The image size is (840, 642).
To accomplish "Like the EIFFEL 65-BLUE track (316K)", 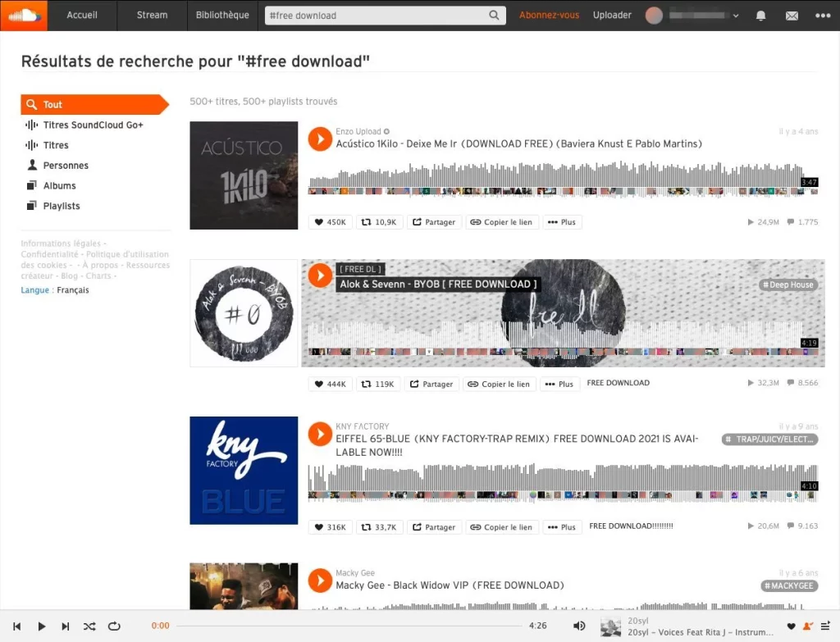I will click(x=330, y=527).
